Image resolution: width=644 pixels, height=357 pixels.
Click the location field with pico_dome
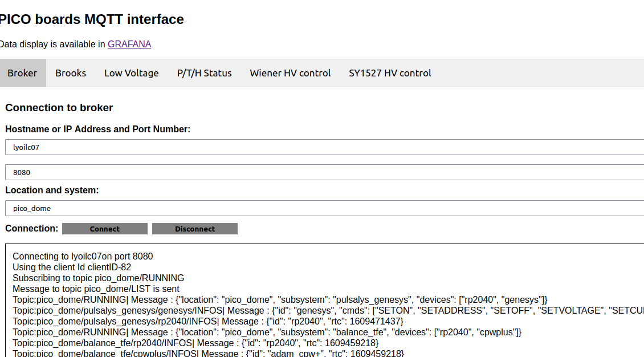(325, 208)
